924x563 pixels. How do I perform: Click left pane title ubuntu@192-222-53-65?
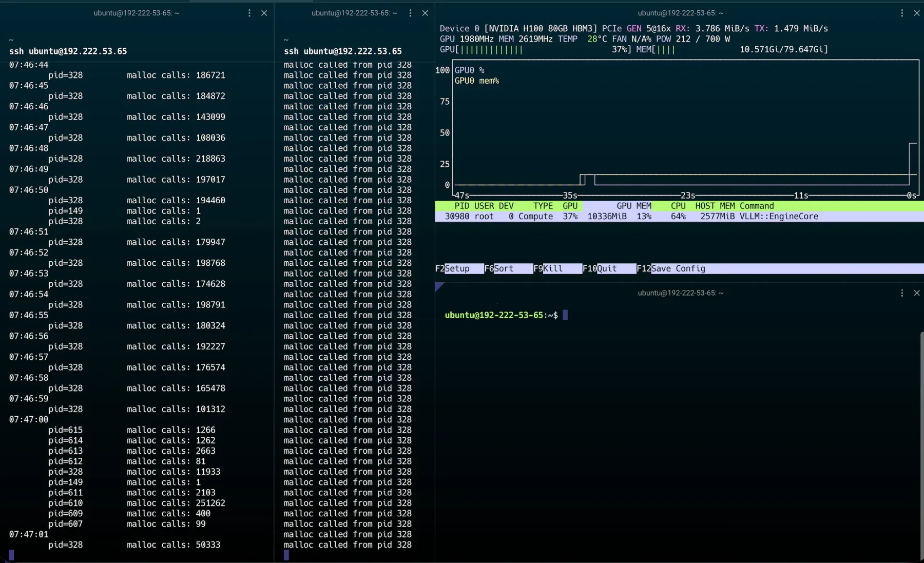click(x=136, y=13)
